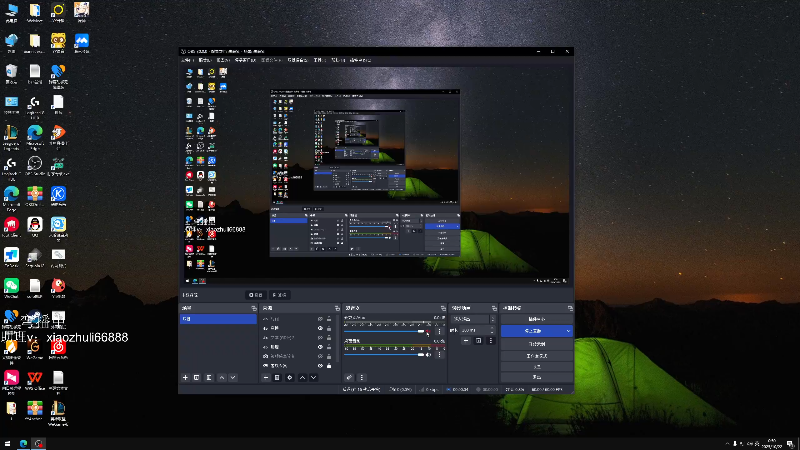Move the scene up with the Scenes up arrow

pyautogui.click(x=222, y=378)
